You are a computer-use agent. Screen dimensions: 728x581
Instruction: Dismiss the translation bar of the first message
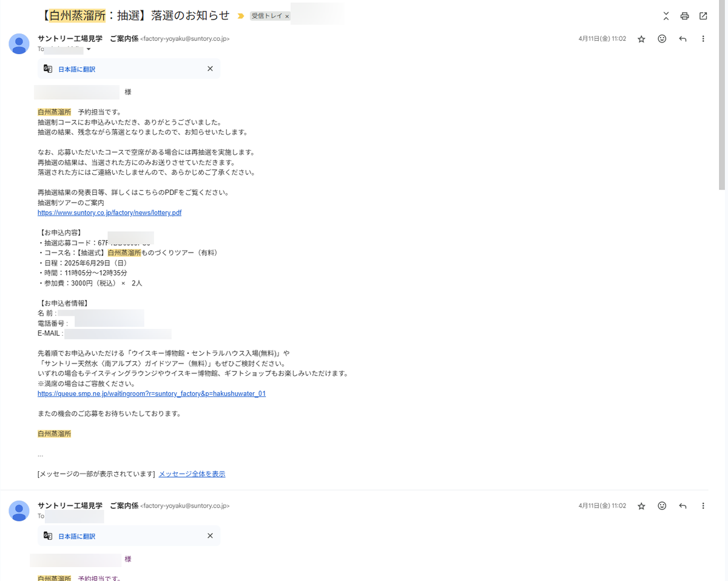point(210,69)
